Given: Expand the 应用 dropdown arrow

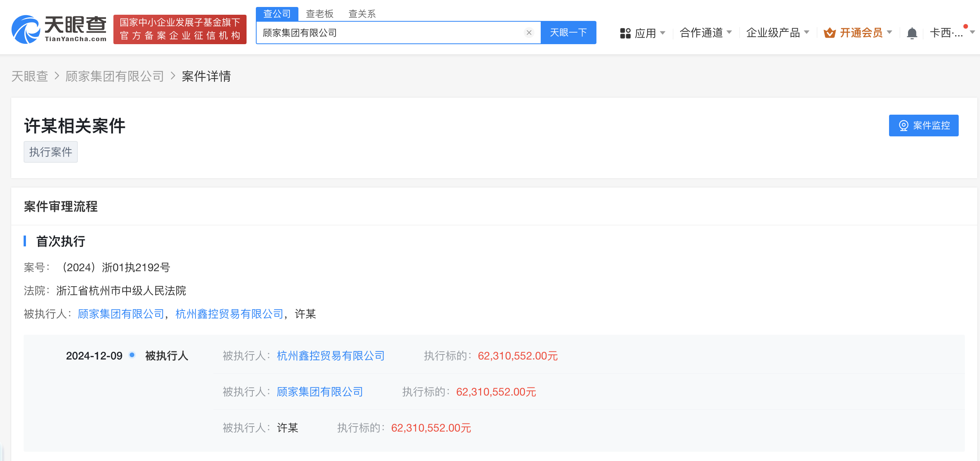Looking at the screenshot, I should point(663,33).
